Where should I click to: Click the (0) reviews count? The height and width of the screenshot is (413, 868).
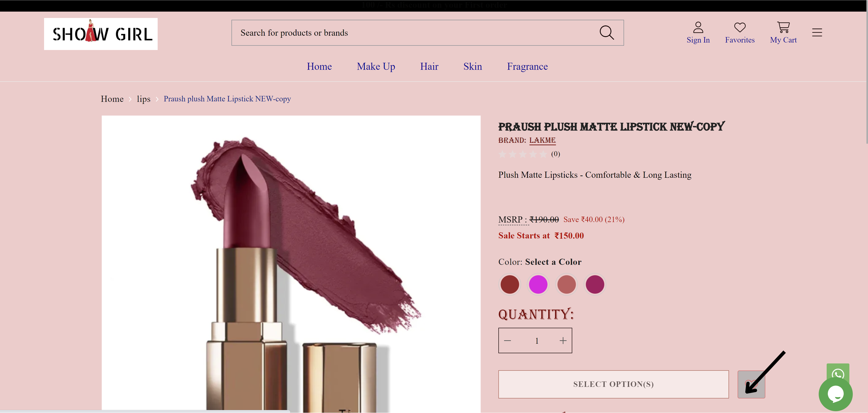pyautogui.click(x=555, y=154)
